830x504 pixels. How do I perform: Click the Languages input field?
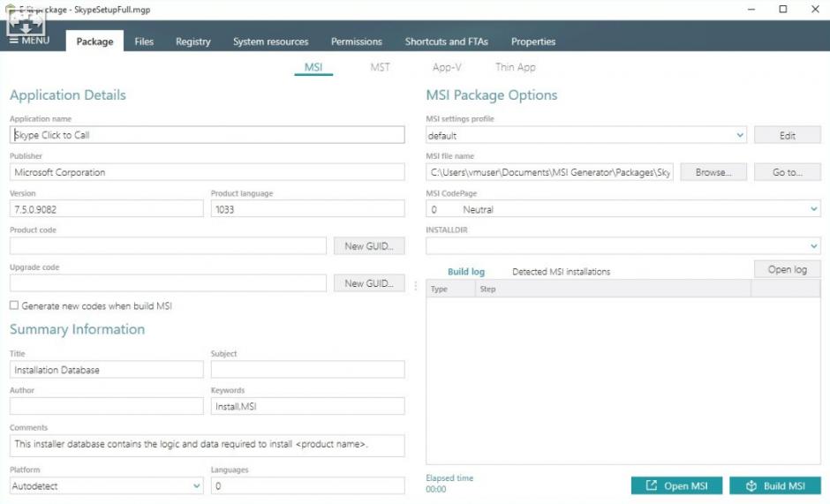point(307,485)
